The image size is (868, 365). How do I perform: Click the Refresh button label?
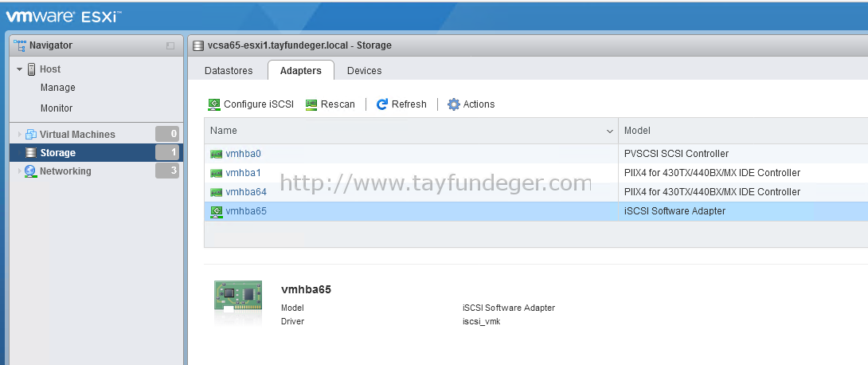[x=409, y=104]
